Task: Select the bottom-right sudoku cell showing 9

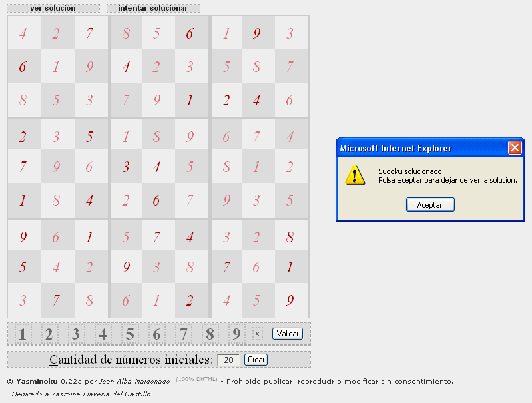Action: click(x=290, y=300)
